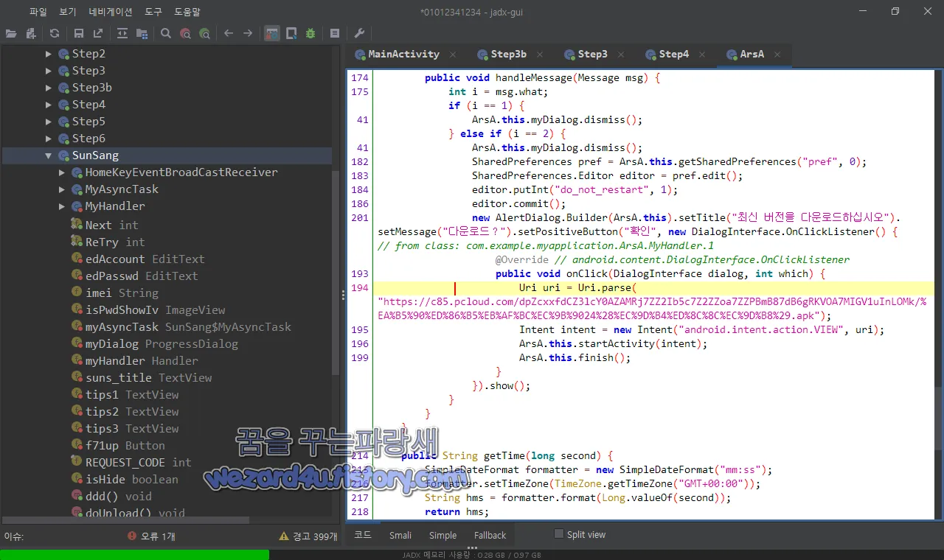This screenshot has height=560, width=944.
Task: Select the isPwdShowIv ImageView field
Action: (148, 310)
